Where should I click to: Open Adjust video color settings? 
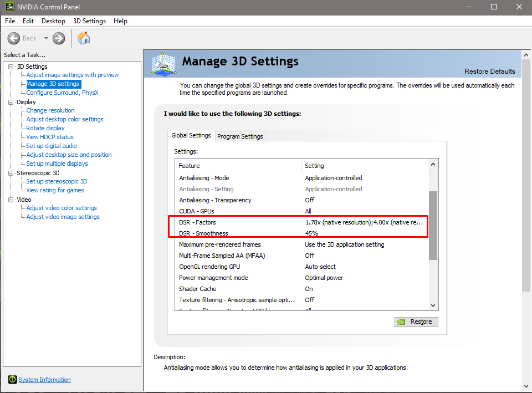pyautogui.click(x=62, y=208)
